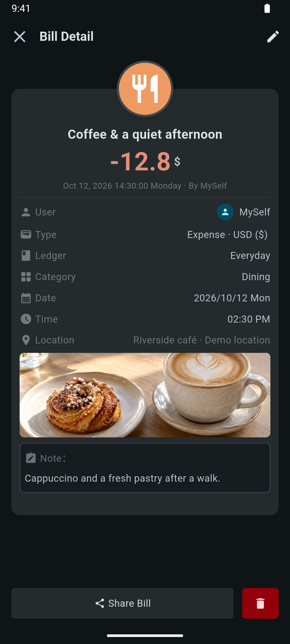
Task: Tap the 2026/10/12 Mon date value
Action: click(x=232, y=298)
